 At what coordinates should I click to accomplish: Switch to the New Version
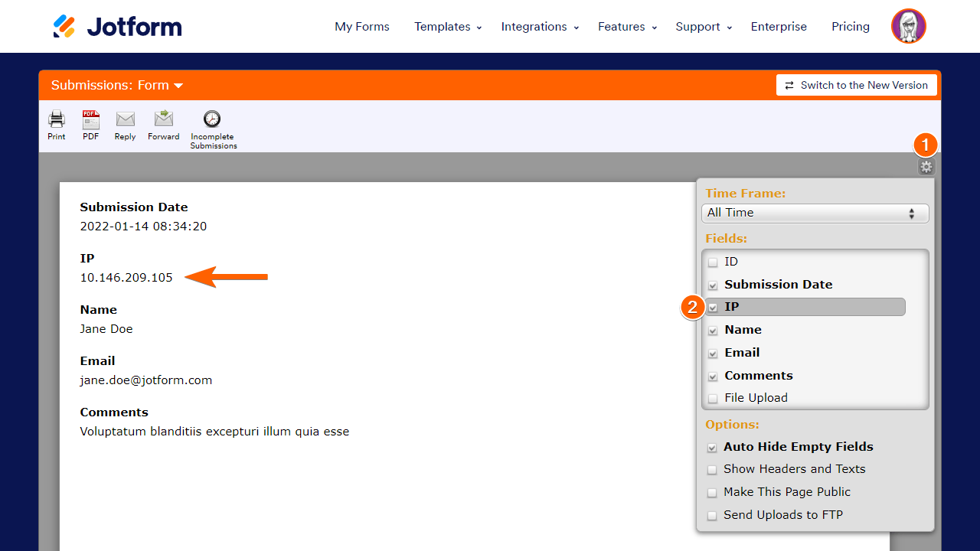tap(857, 85)
